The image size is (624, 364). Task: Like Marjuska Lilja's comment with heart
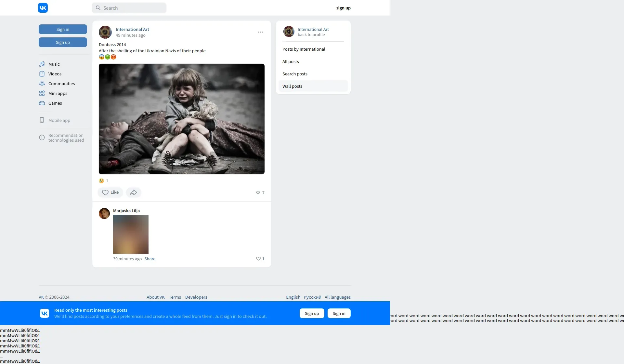point(258,259)
